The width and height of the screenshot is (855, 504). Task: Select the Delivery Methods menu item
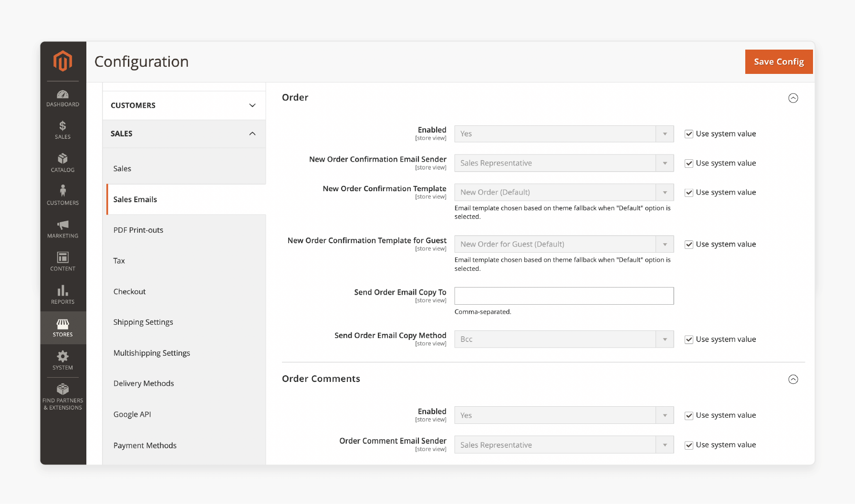tap(144, 384)
